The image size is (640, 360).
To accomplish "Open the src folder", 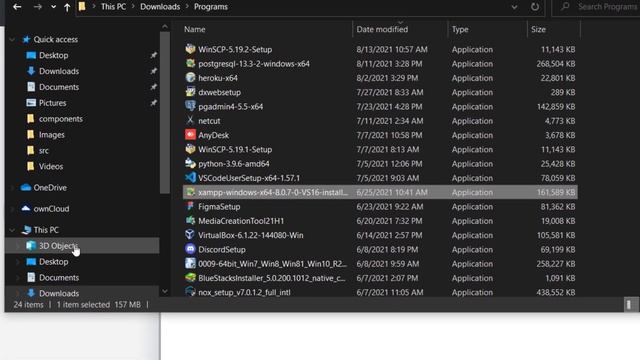I will coord(44,151).
